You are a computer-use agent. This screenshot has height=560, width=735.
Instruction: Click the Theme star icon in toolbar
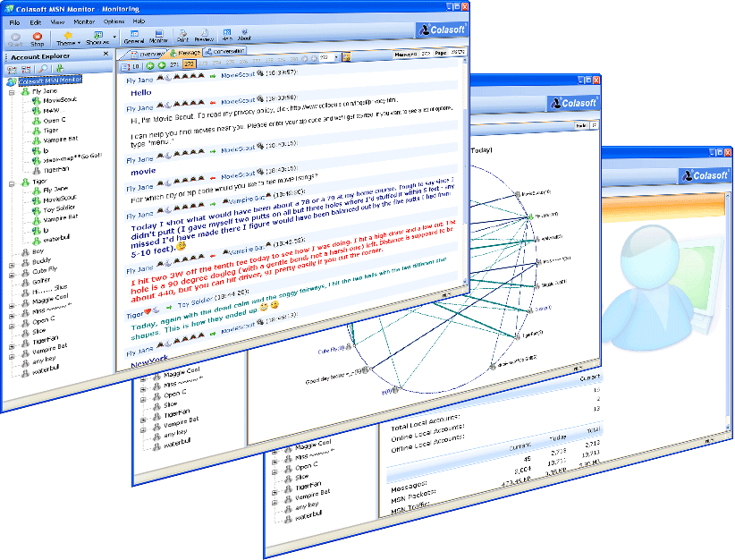click(x=67, y=36)
